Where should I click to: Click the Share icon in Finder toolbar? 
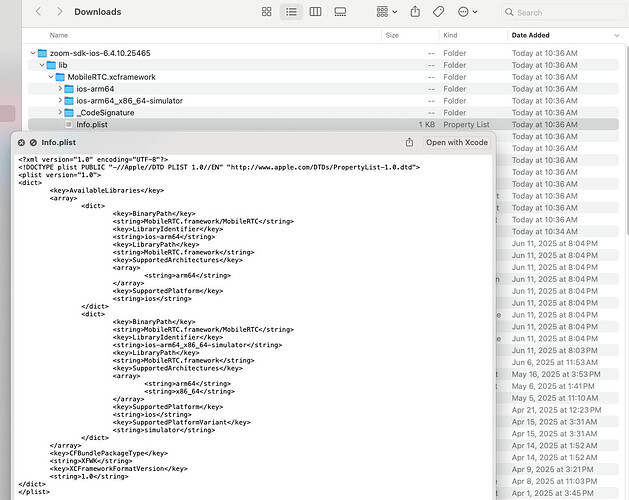[415, 12]
